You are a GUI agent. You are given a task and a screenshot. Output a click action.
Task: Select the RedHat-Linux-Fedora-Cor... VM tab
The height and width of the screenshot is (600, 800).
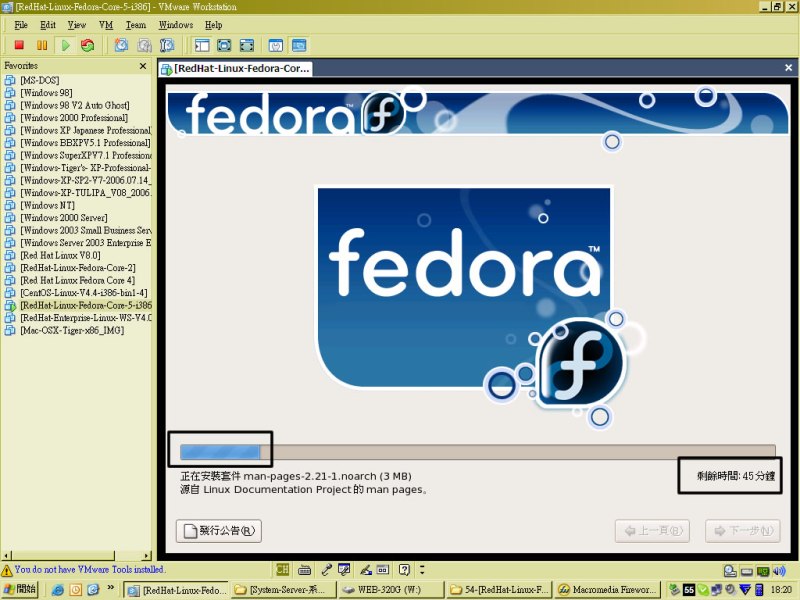pyautogui.click(x=236, y=68)
